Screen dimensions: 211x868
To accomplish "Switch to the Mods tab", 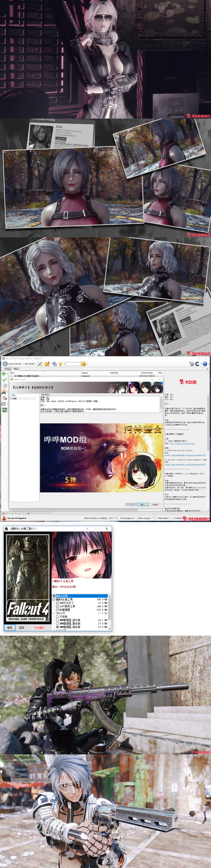I will pyautogui.click(x=16, y=369).
